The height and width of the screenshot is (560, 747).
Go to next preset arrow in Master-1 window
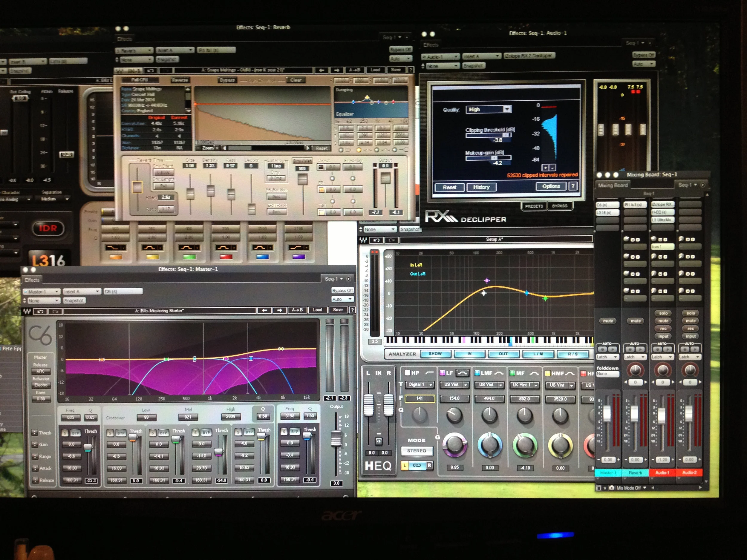(279, 310)
